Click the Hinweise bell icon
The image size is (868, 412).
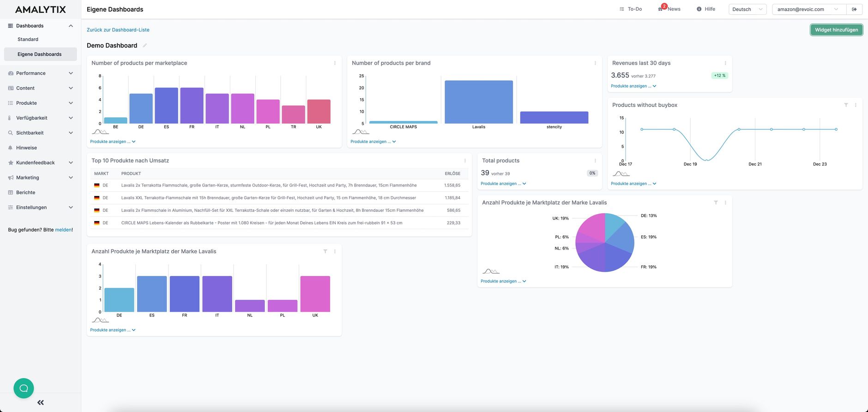click(10, 148)
